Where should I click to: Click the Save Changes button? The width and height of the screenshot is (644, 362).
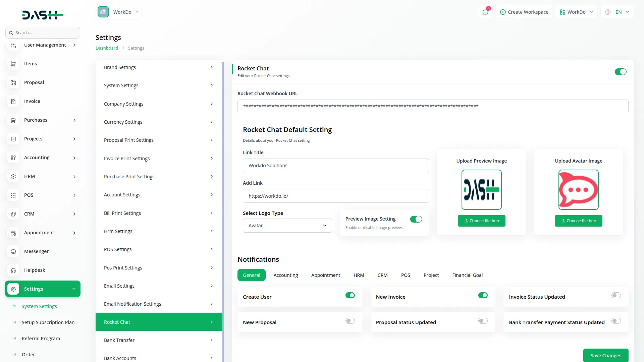[x=605, y=355]
